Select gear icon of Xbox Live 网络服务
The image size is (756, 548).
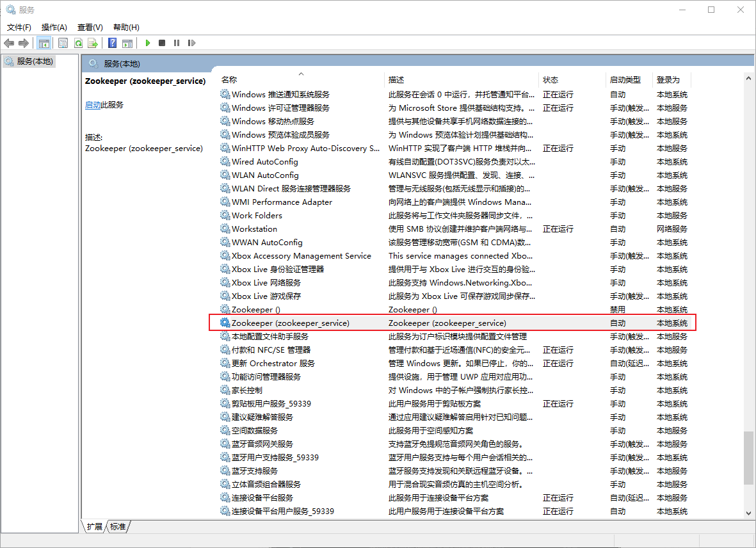225,282
